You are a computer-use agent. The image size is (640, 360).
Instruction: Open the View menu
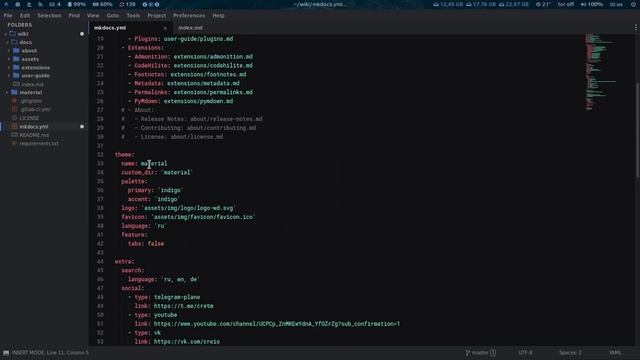[x=93, y=16]
